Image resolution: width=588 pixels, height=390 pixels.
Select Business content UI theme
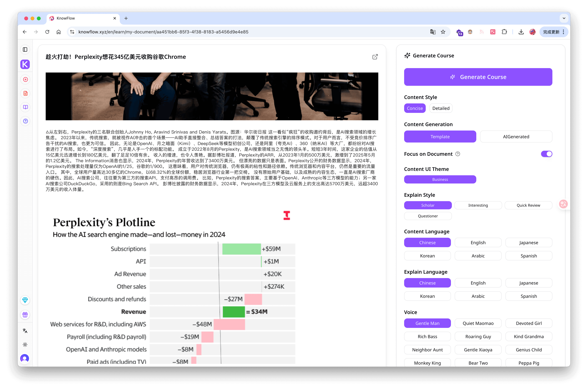click(x=440, y=179)
